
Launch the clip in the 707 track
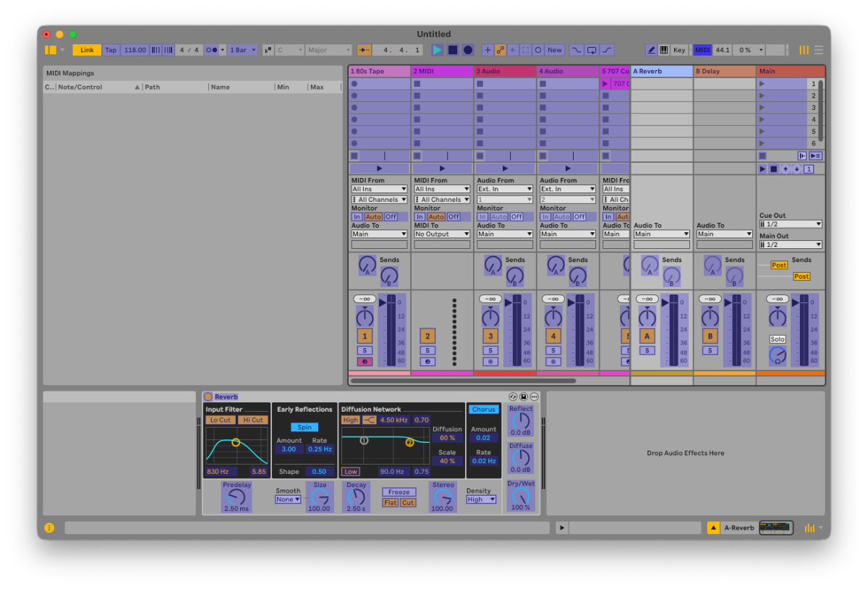click(x=605, y=84)
